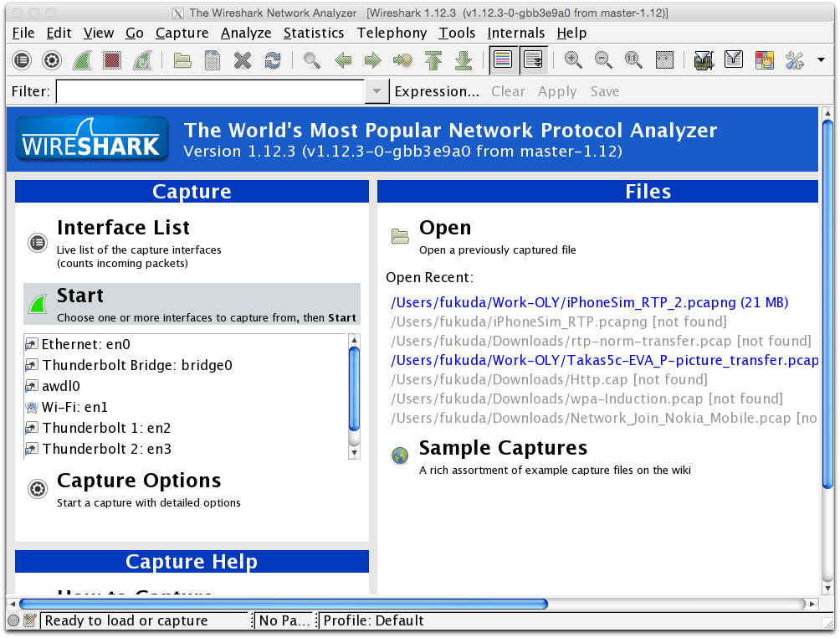Open capture options toolbar gear icon
Viewport: 840px width, 638px height.
tap(52, 60)
